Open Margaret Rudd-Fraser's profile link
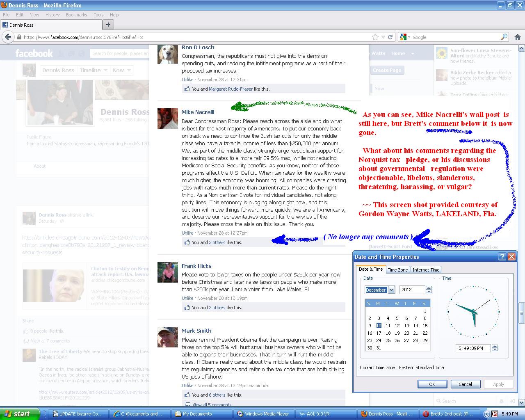Viewport: 525px width, 420px height. click(x=231, y=89)
